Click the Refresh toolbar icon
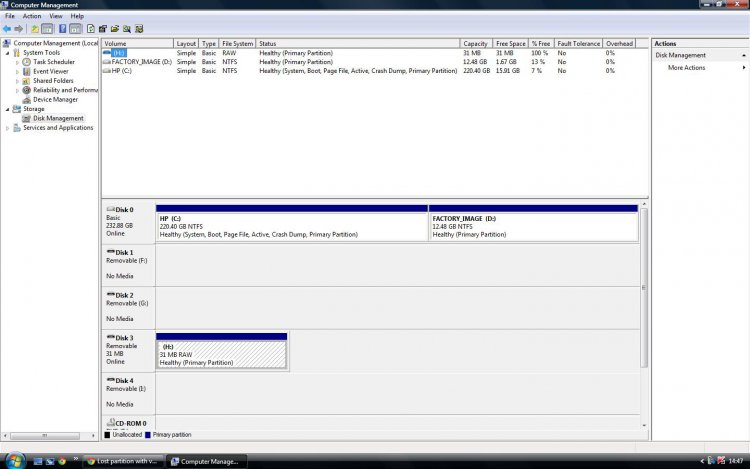 click(91, 29)
